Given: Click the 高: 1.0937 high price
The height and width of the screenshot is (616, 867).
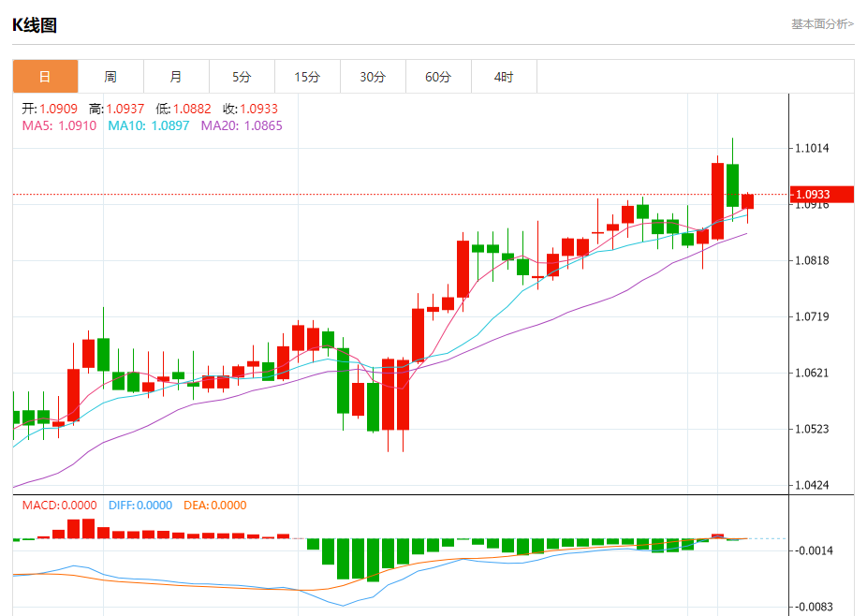Looking at the screenshot, I should (117, 109).
